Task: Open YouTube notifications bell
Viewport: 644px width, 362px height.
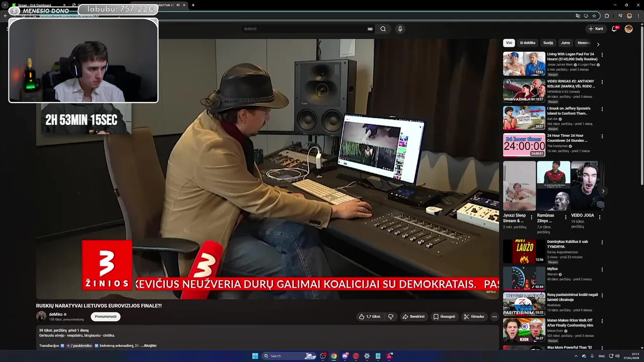Action: point(614,29)
